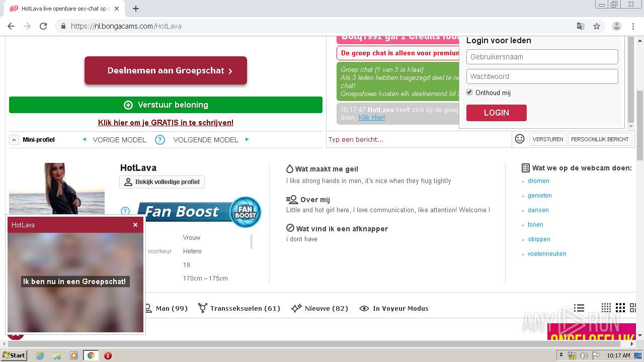The height and width of the screenshot is (362, 644).
Task: Click the green Verstuur beloning button
Action: point(166,105)
